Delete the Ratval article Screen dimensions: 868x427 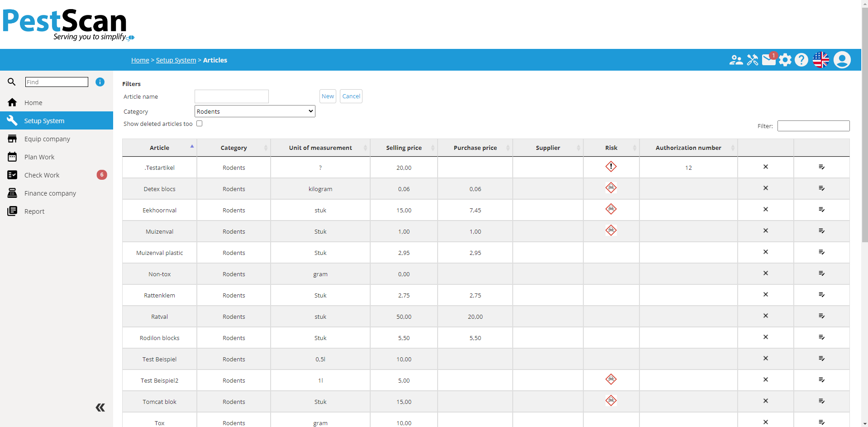pyautogui.click(x=766, y=316)
